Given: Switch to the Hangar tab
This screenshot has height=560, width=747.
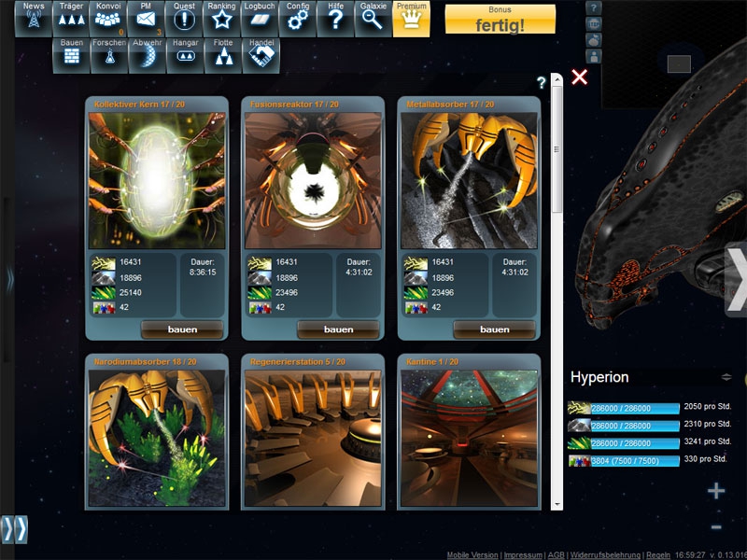Looking at the screenshot, I should pos(185,56).
